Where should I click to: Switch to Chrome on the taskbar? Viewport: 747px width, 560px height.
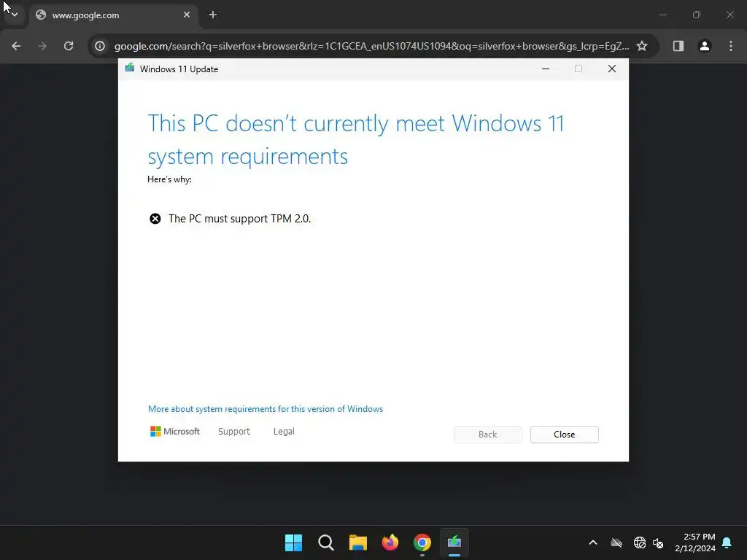422,542
